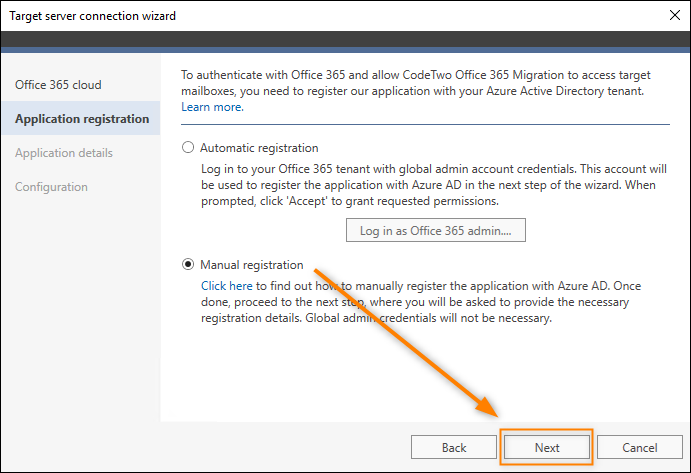This screenshot has height=473, width=691.
Task: Select the Automatic registration radio button
Action: click(x=188, y=147)
